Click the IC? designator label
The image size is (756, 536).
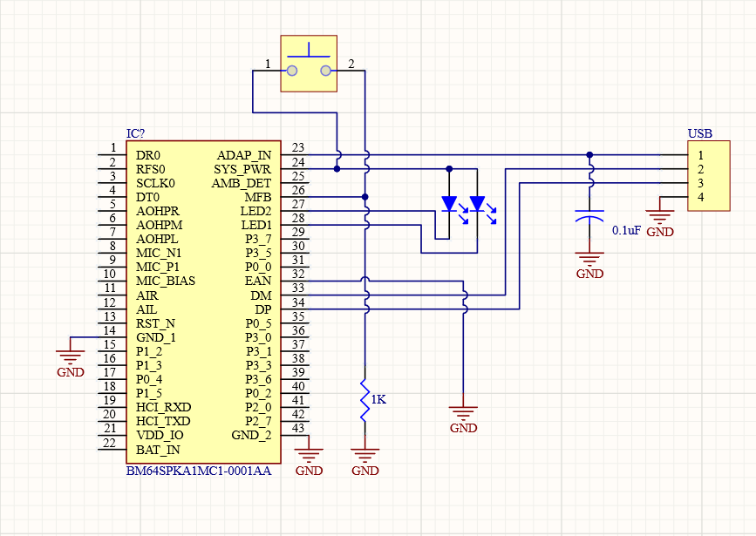tap(135, 133)
